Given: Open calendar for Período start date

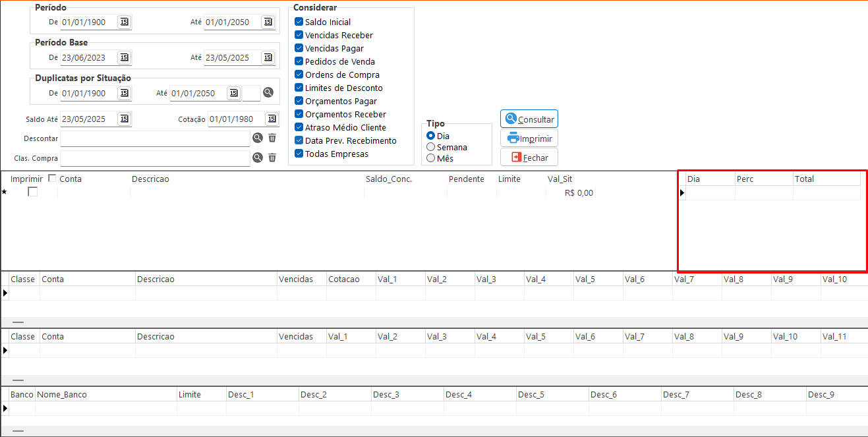Looking at the screenshot, I should (124, 22).
